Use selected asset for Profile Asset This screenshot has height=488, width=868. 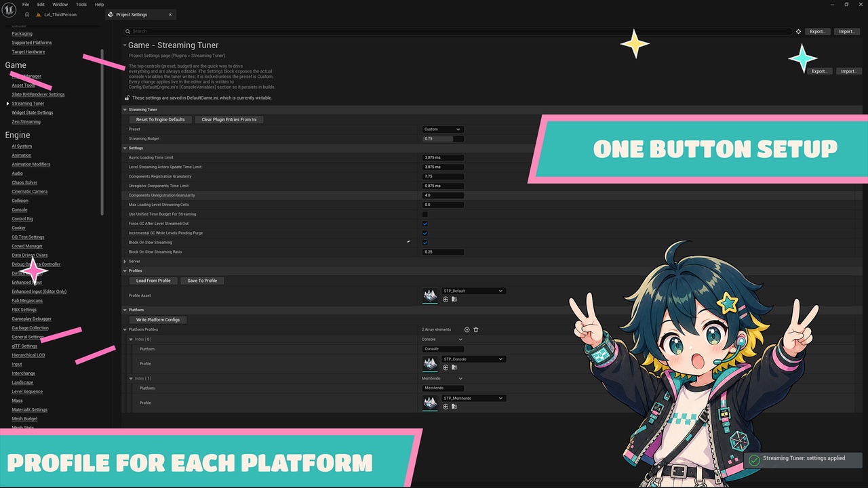click(x=446, y=299)
